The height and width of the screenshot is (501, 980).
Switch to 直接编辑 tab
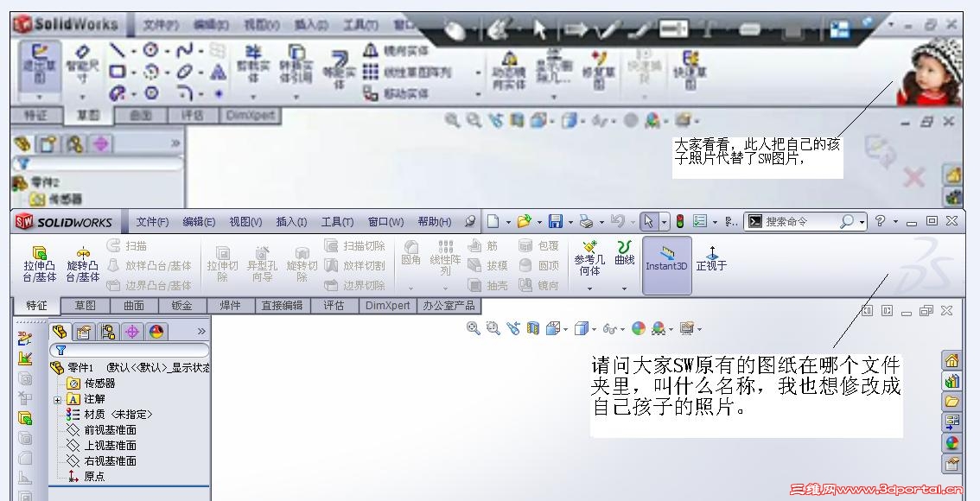pos(282,306)
